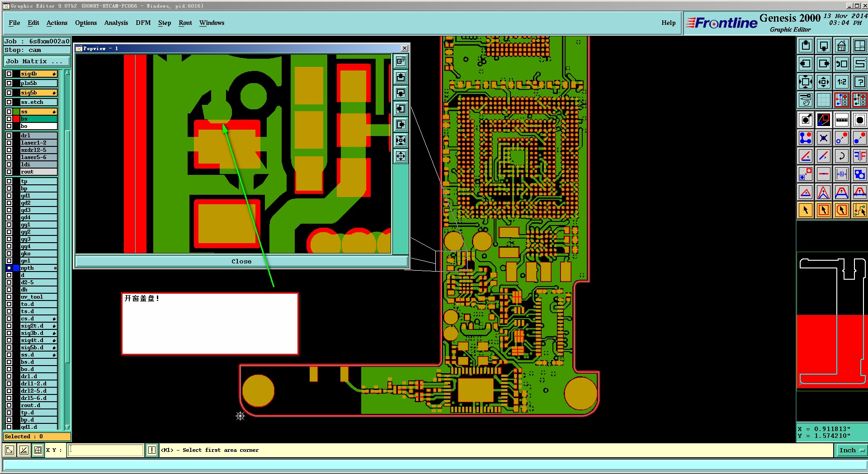Open the Help menu
The height and width of the screenshot is (474, 868).
[x=669, y=23]
